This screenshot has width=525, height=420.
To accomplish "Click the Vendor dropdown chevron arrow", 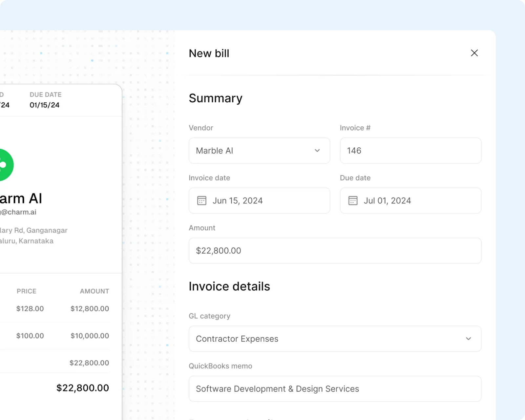I will [x=317, y=151].
